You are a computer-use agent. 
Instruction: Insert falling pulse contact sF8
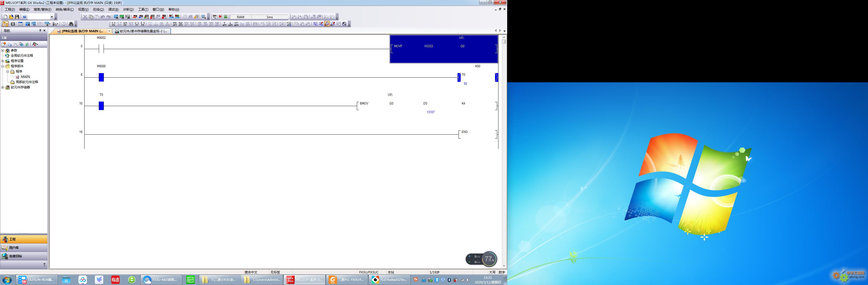point(181,24)
